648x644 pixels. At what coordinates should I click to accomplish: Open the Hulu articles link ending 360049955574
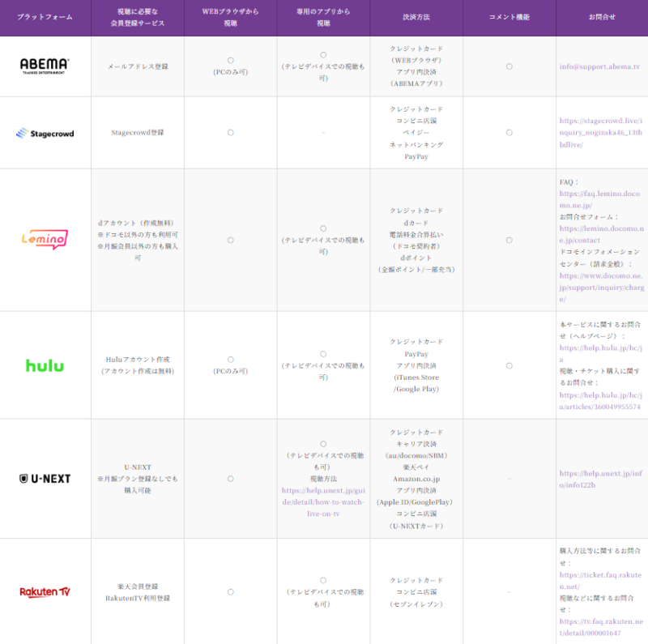(x=600, y=401)
